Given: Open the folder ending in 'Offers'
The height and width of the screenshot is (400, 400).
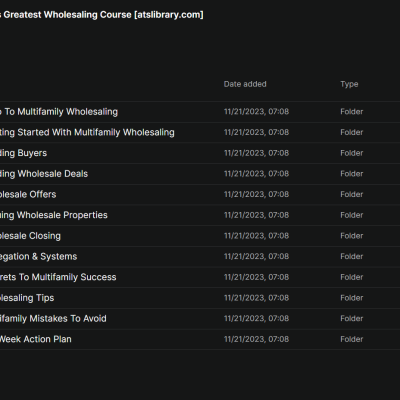Looking at the screenshot, I should click(x=28, y=194).
